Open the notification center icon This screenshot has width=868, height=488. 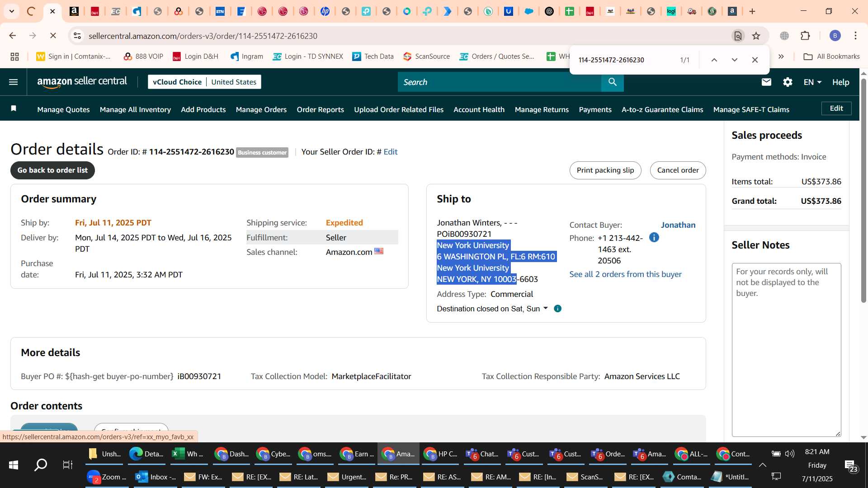pos(851,465)
